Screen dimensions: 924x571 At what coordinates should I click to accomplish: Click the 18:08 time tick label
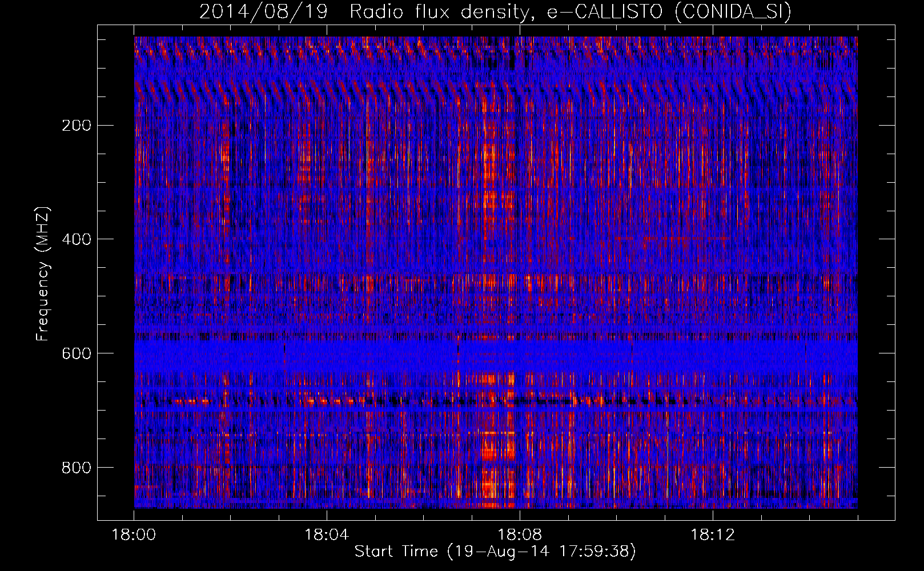point(520,535)
